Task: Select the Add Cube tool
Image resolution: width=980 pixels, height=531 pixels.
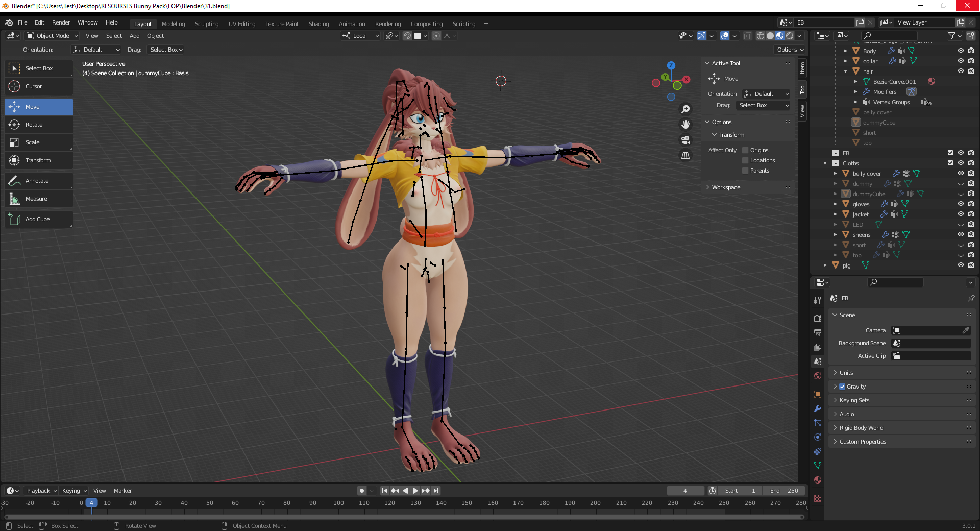Action: coord(39,219)
